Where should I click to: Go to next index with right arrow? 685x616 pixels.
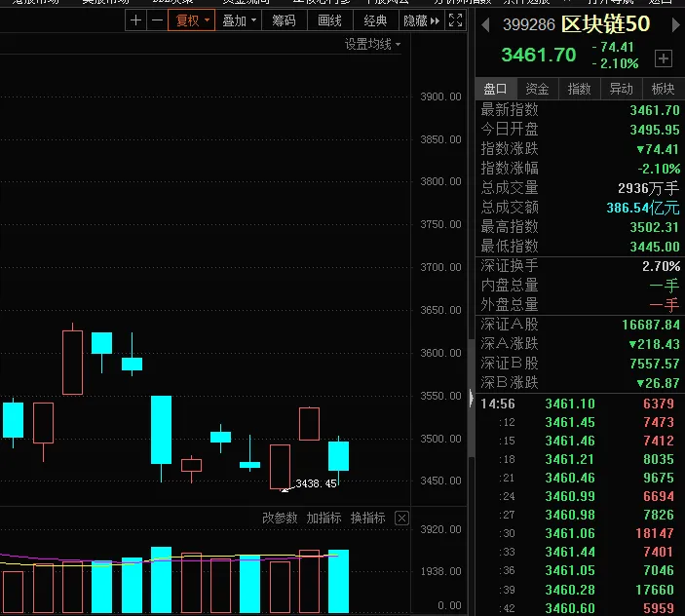(x=675, y=25)
